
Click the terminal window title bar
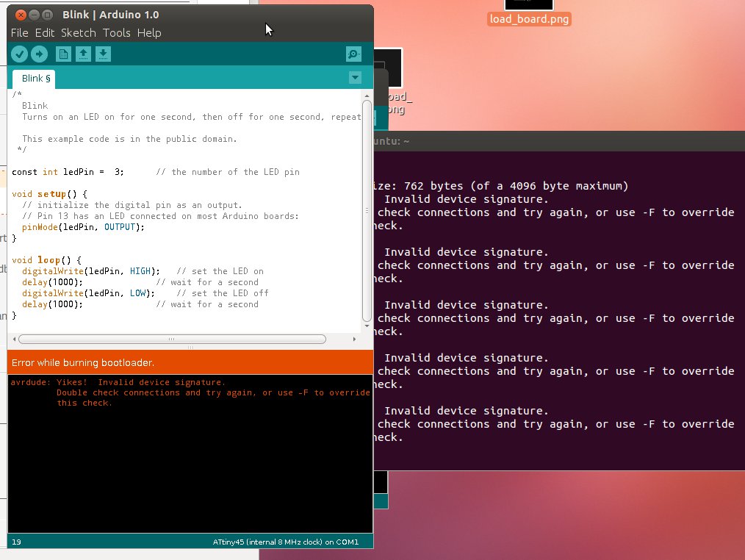pyautogui.click(x=559, y=141)
